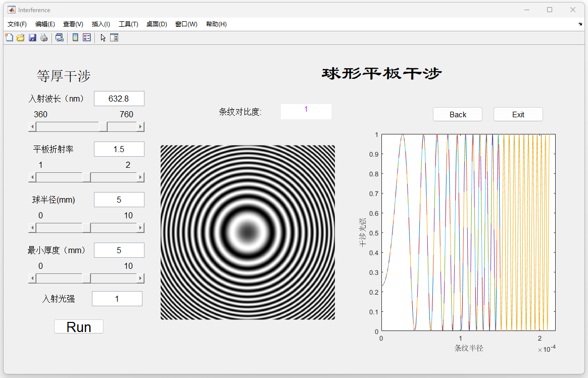The image size is (588, 378).
Task: Open the 工具(T) menu
Action: tap(128, 24)
